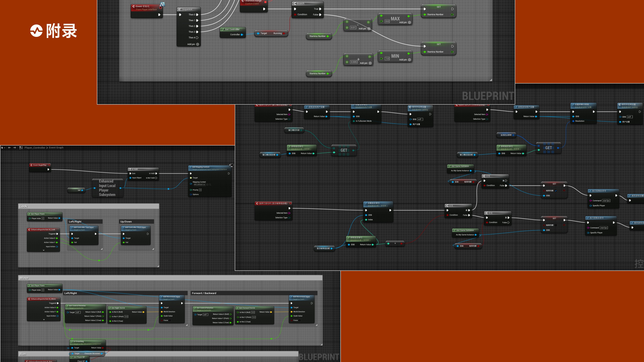The image size is (644, 362).
Task: Click the use-selected-asset arrow beside IMC_Default
Action: (208, 185)
